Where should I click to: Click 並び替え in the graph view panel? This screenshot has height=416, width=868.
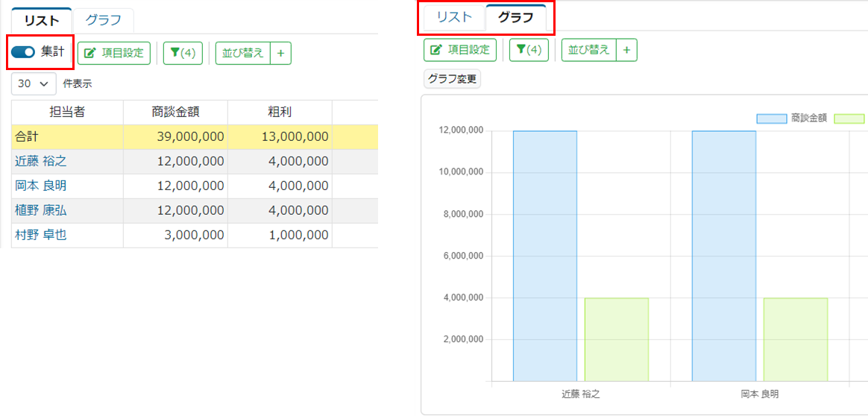click(588, 50)
